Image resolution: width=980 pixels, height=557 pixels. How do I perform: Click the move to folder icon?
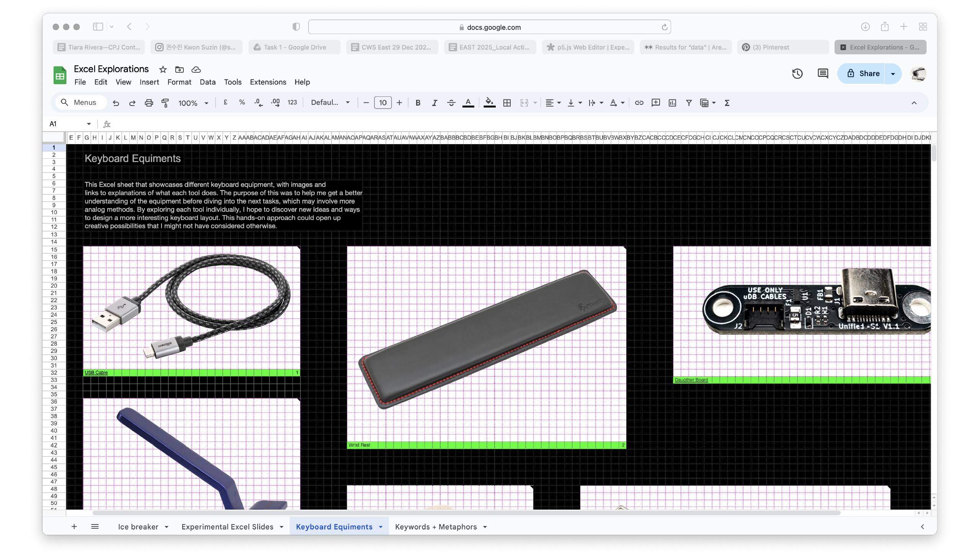point(179,69)
